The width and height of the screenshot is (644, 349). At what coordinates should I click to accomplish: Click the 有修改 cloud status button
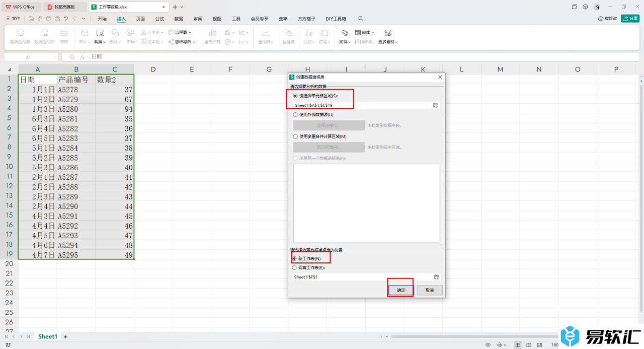pos(607,19)
